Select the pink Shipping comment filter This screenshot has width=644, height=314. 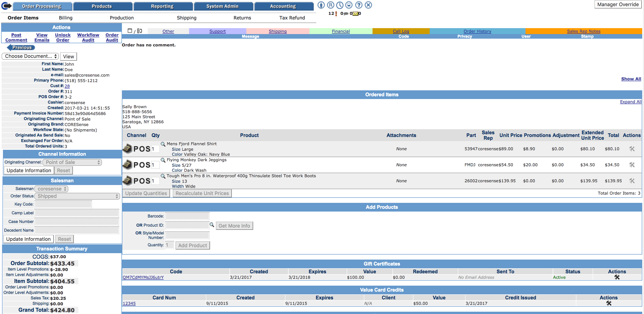tap(278, 31)
